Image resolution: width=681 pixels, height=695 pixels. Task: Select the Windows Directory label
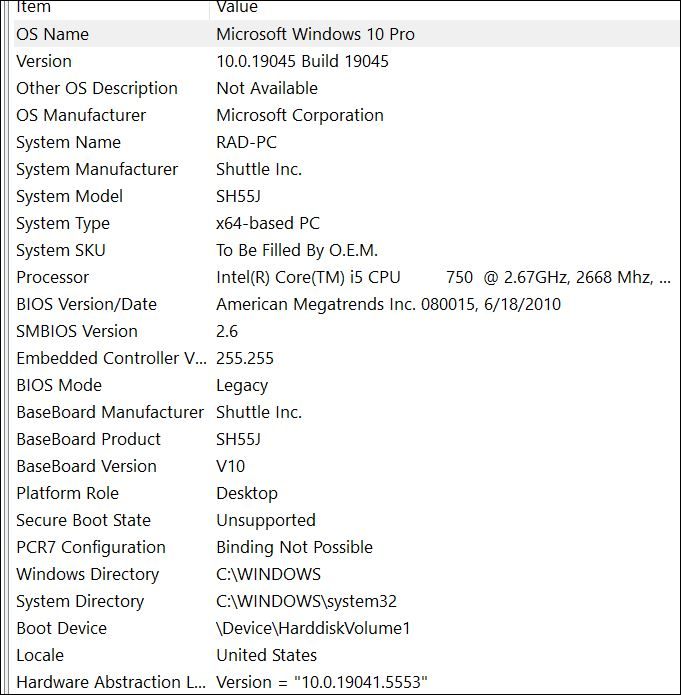pos(88,574)
